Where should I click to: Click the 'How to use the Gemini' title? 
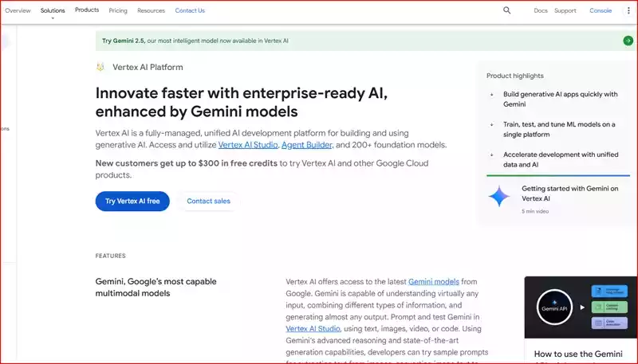point(578,354)
